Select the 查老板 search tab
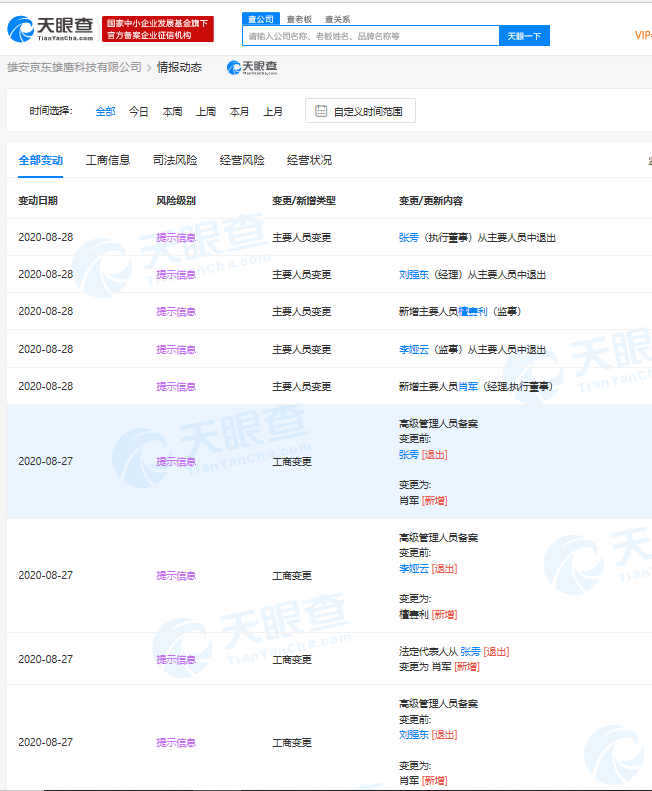 [x=299, y=19]
